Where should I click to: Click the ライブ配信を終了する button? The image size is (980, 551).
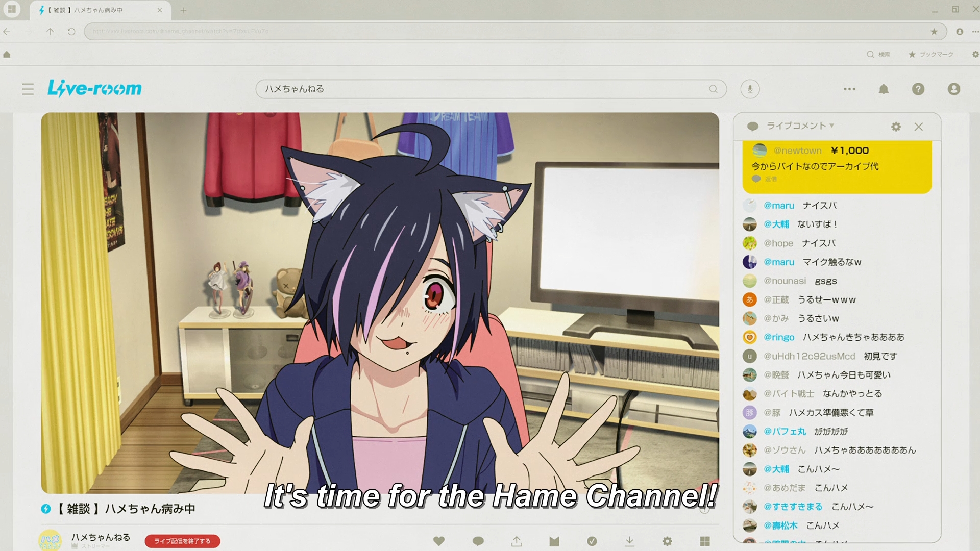pyautogui.click(x=182, y=541)
